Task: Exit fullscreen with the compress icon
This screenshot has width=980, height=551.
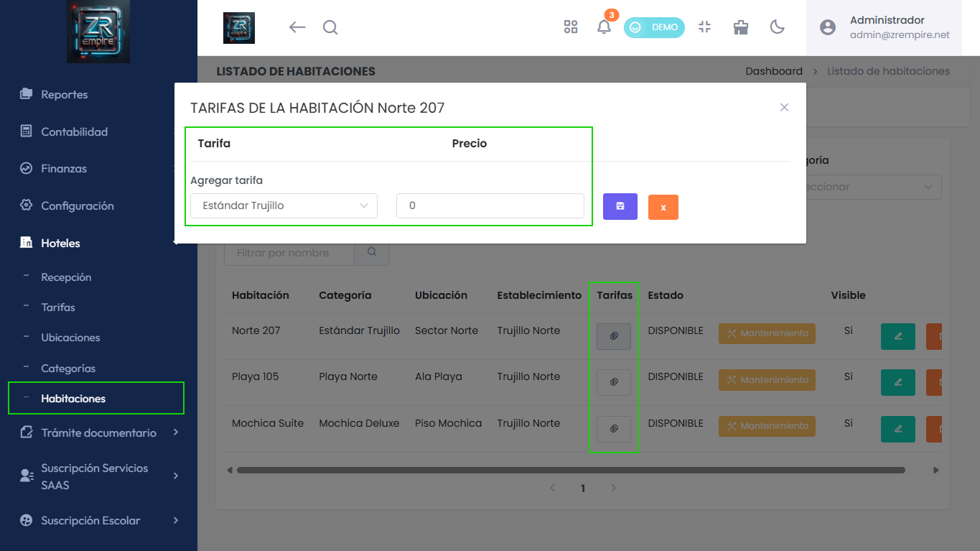Action: tap(704, 27)
